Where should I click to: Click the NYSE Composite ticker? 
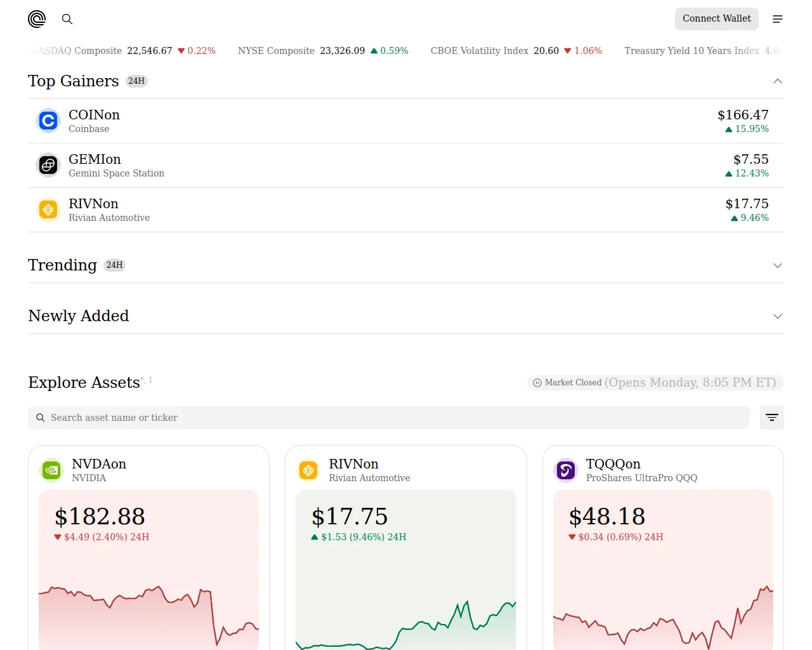(323, 51)
